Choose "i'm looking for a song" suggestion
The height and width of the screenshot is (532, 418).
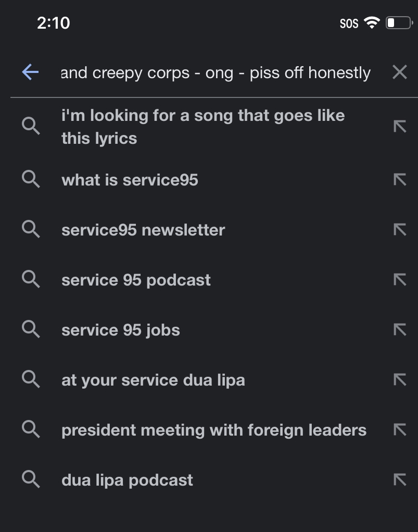[x=203, y=127]
